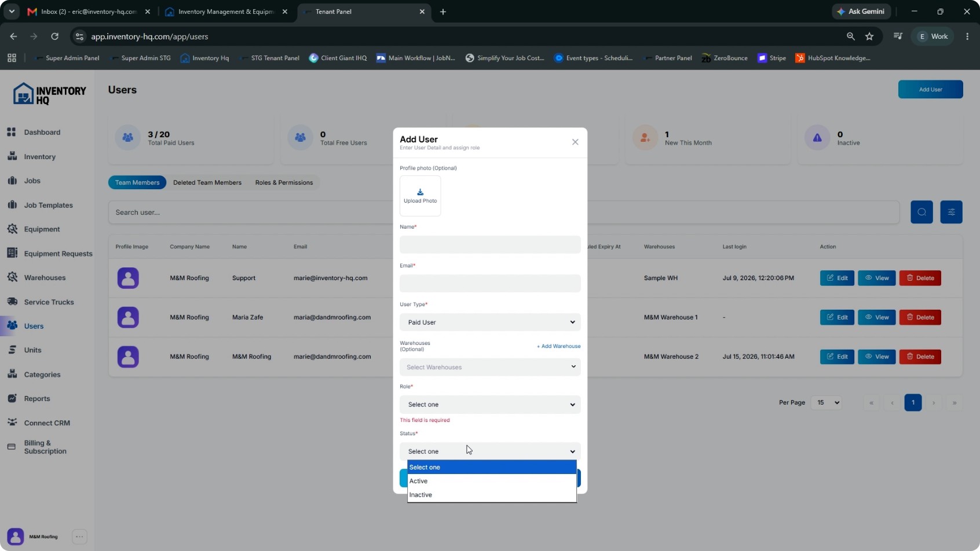Open the HubSpot Knowledge bookmark
Viewport: 980px width, 551px height.
[832, 58]
